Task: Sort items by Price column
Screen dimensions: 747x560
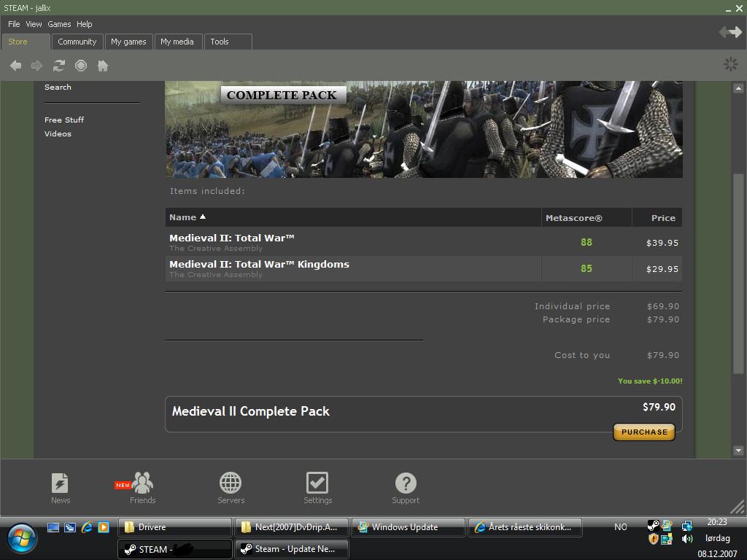Action: coord(663,218)
